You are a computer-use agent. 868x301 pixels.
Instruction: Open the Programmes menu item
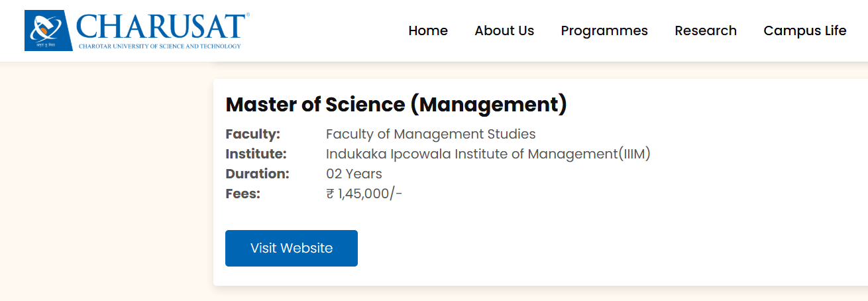coord(604,30)
